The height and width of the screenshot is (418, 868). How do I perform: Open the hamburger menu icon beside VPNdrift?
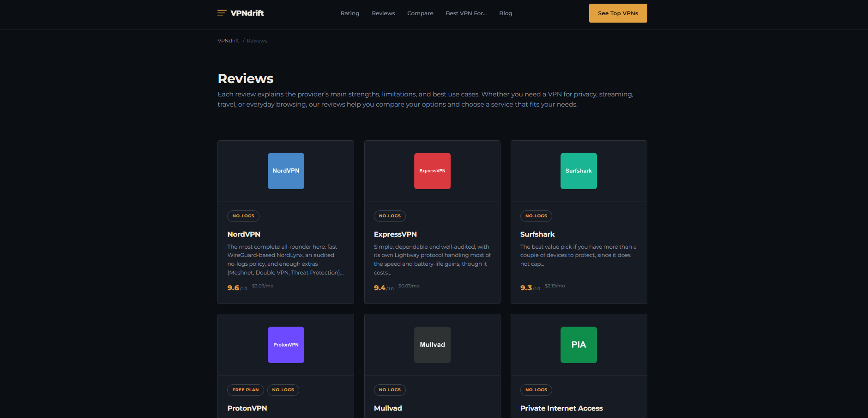[x=222, y=13]
